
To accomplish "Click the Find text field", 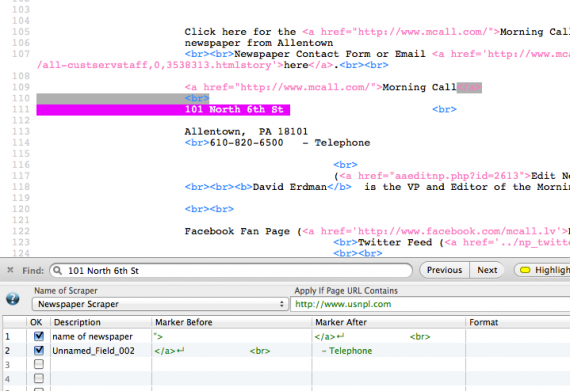I will coord(231,270).
